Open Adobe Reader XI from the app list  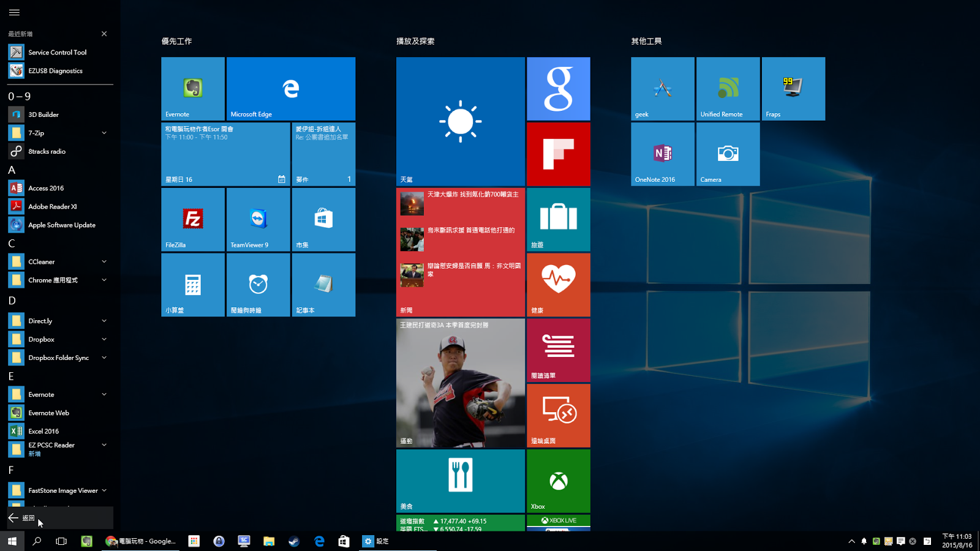point(60,206)
